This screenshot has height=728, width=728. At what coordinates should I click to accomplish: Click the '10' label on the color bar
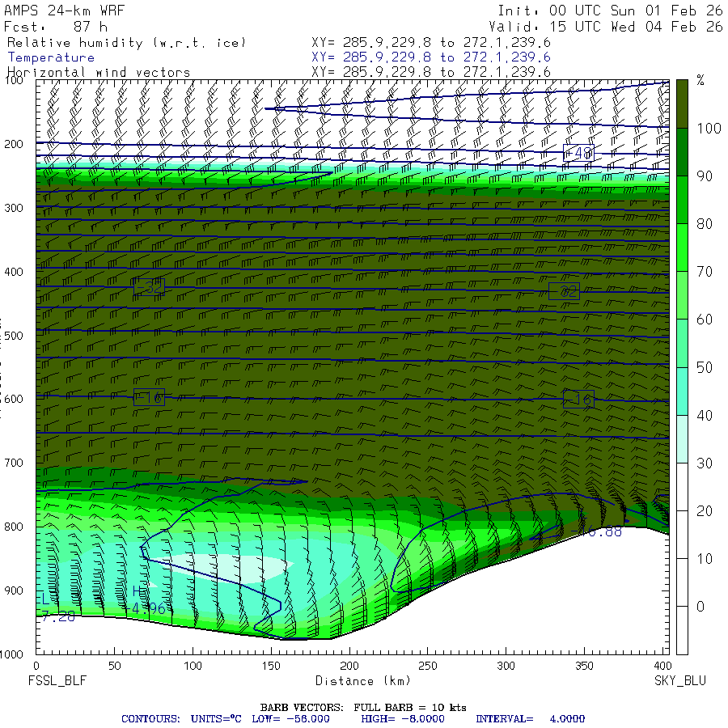tap(705, 559)
